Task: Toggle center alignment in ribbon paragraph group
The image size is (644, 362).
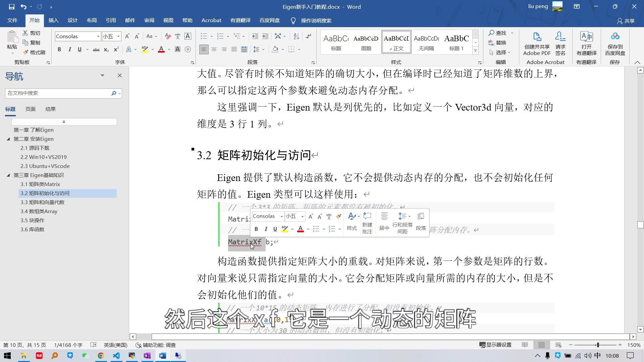Action: tap(214, 50)
